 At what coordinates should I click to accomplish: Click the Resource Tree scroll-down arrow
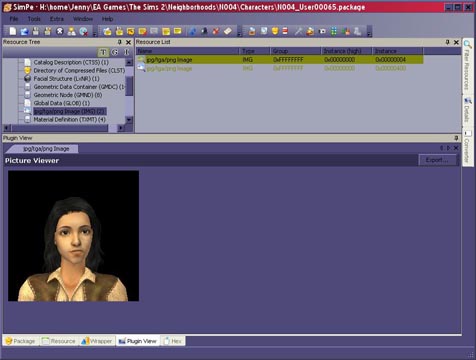pyautogui.click(x=129, y=119)
